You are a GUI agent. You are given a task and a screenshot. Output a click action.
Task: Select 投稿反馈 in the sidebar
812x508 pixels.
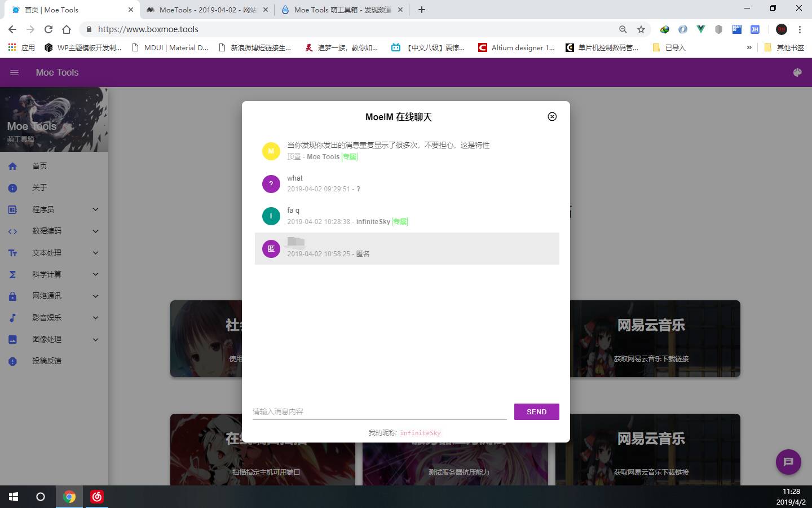[47, 361]
